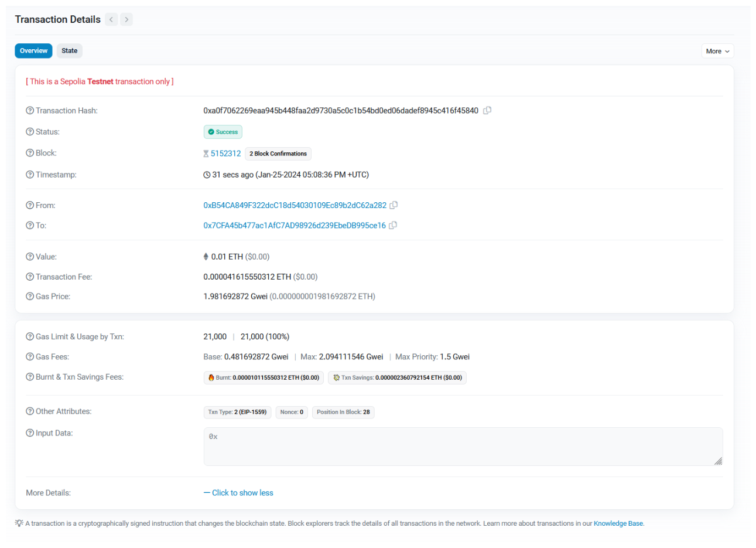
Task: Open the More dropdown menu
Action: pyautogui.click(x=717, y=51)
